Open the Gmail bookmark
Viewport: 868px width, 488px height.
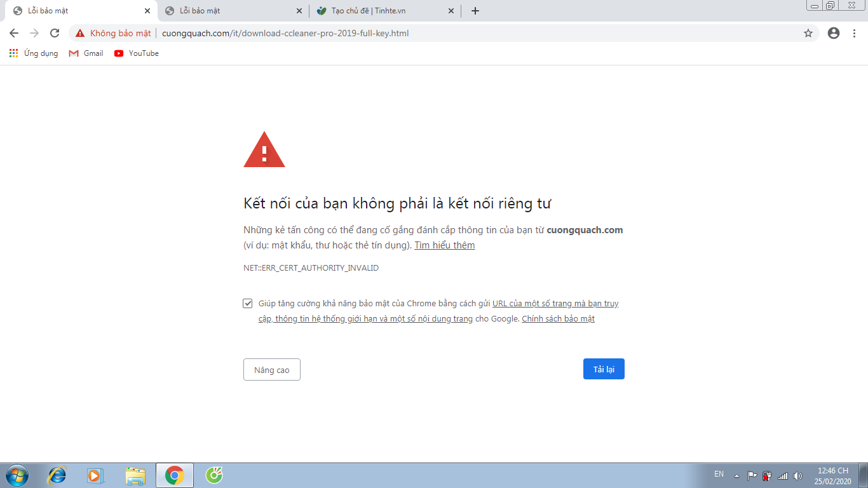86,53
